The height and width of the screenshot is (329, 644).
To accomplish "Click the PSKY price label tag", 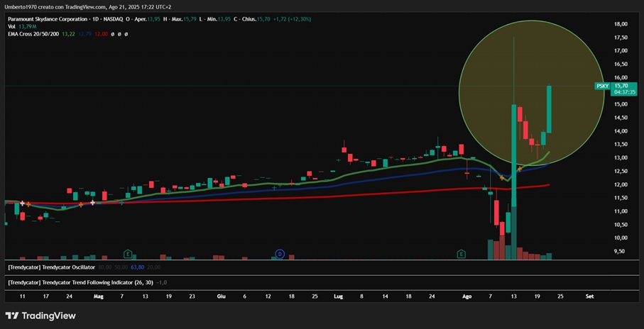I will (x=602, y=86).
